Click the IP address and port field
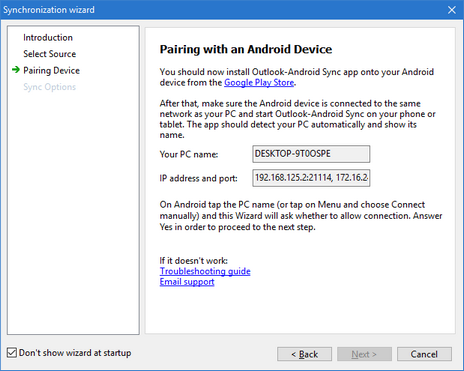 point(311,178)
